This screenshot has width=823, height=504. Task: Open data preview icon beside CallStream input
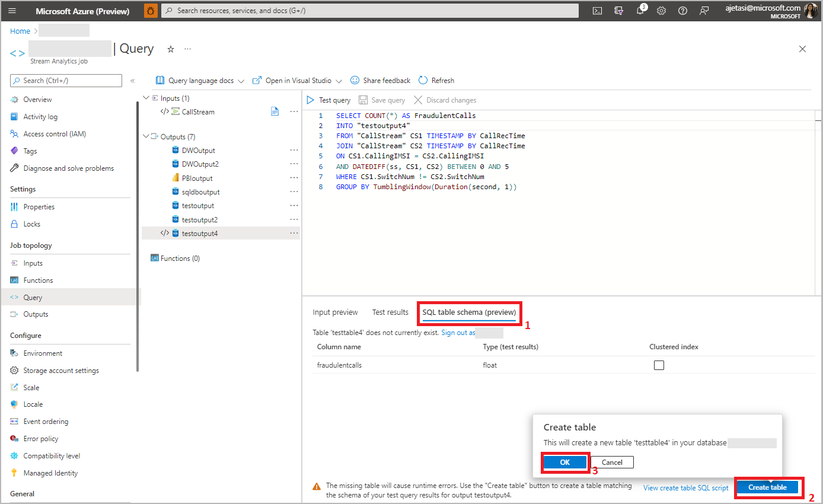[275, 111]
